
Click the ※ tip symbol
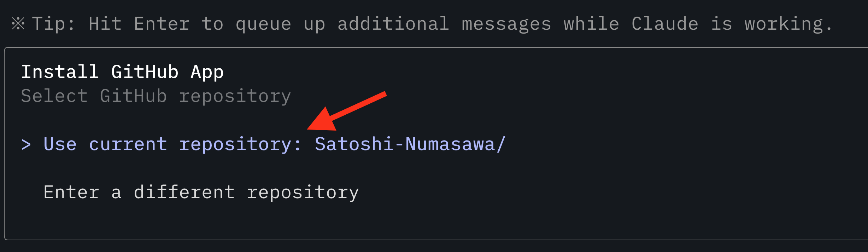coord(17,23)
